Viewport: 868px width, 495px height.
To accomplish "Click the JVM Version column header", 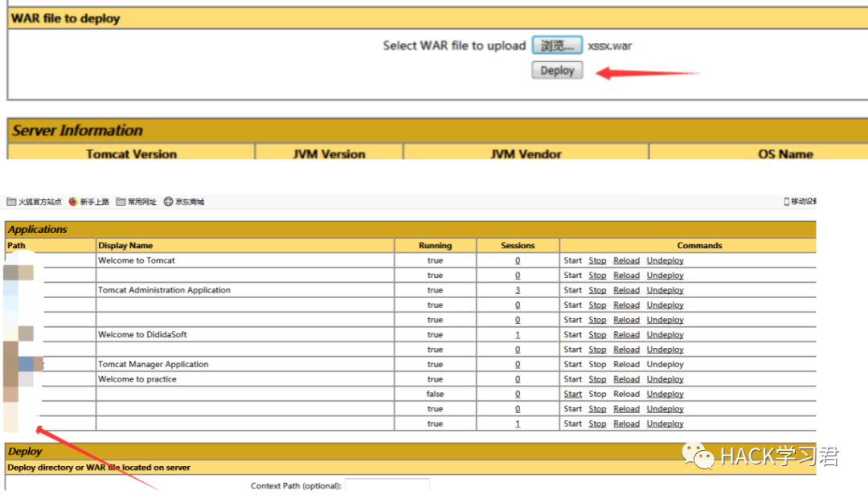I will click(x=329, y=153).
